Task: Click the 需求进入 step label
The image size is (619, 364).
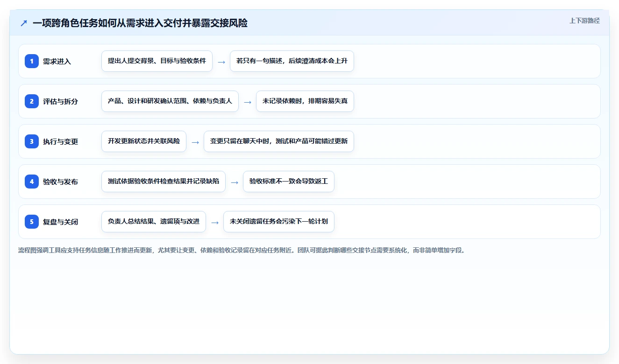Action: (x=57, y=61)
